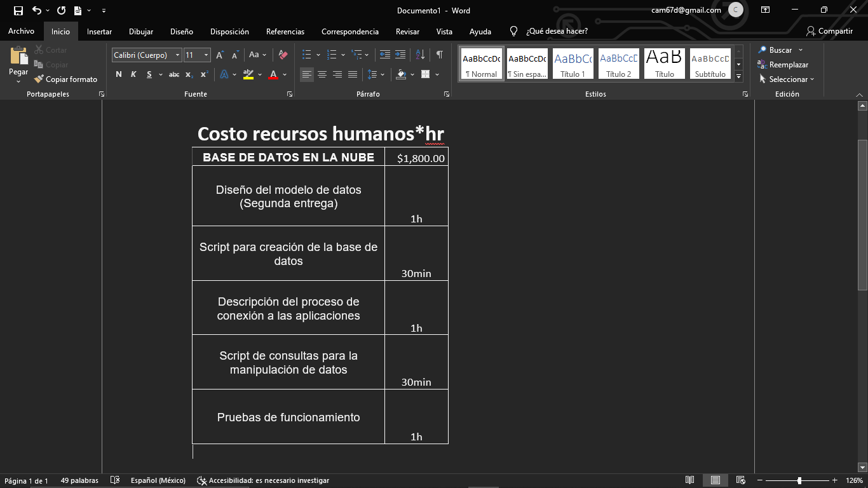Justify the paragraph text
Image resolution: width=868 pixels, height=488 pixels.
(x=353, y=74)
